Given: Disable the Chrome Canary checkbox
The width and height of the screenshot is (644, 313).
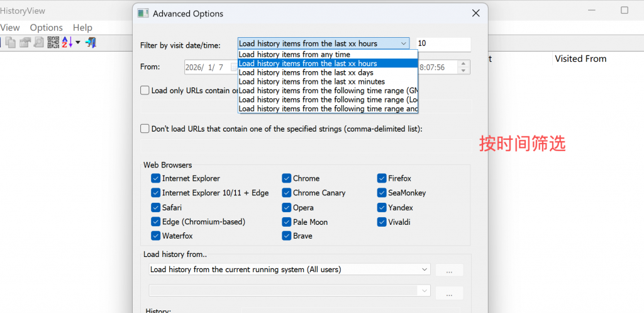Looking at the screenshot, I should point(287,193).
